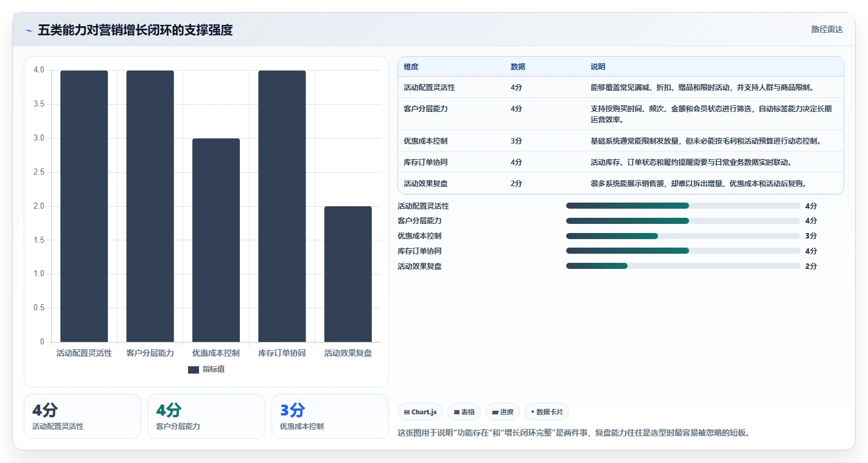Click the footnote starting 这张图用于说明

[573, 433]
